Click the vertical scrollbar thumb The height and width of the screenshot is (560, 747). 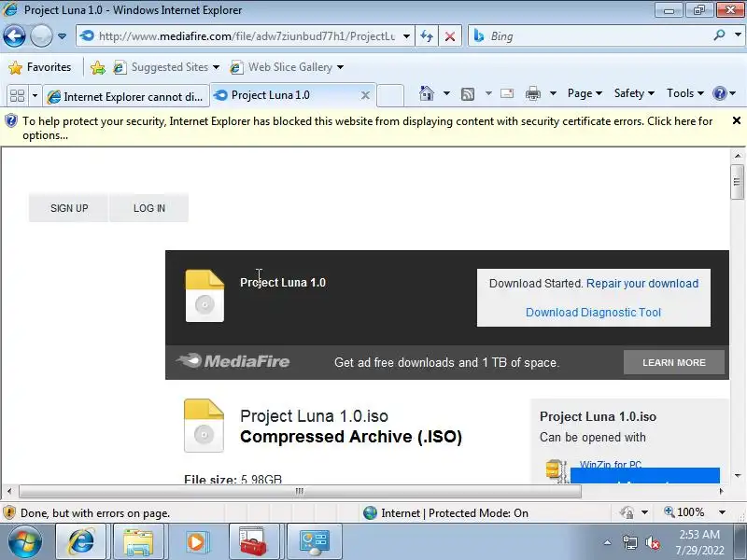(x=737, y=182)
